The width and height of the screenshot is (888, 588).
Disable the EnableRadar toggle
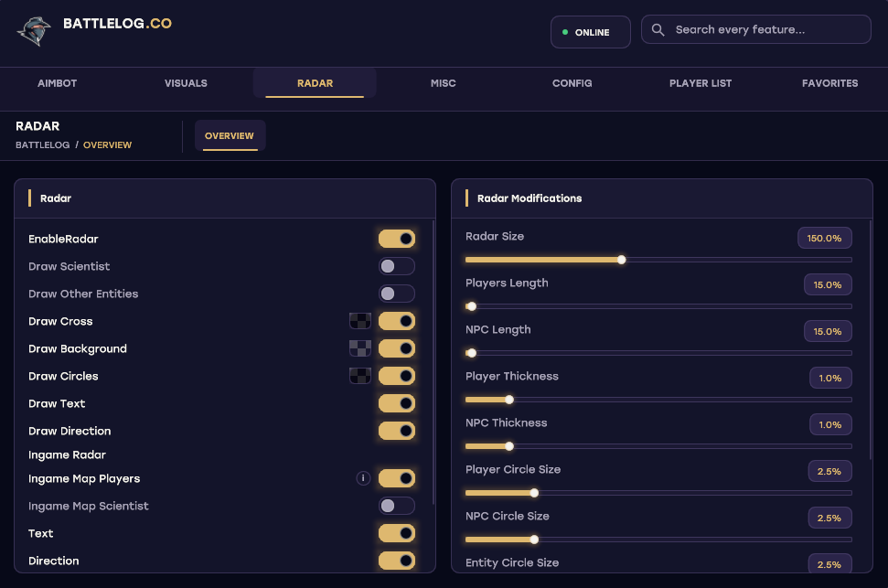(x=397, y=239)
